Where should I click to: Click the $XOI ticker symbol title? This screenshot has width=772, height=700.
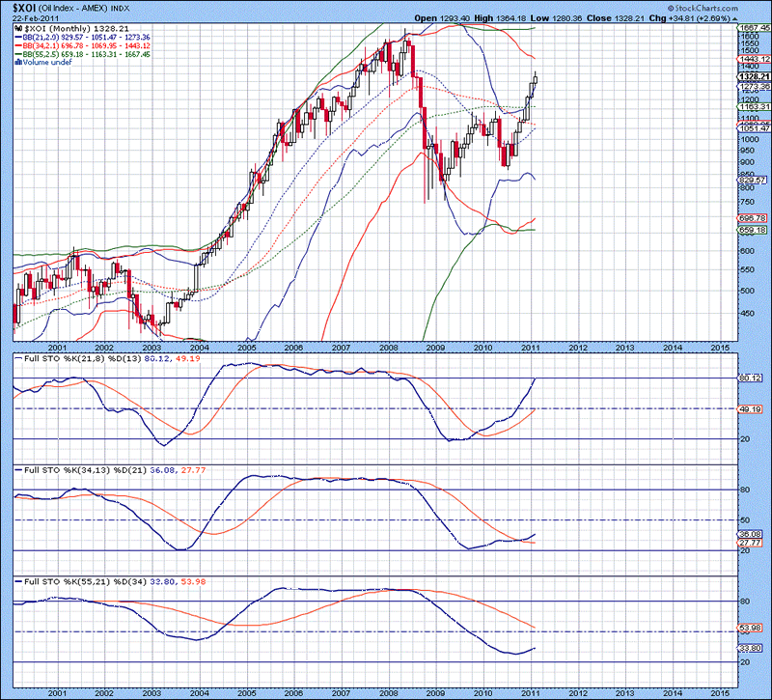coord(22,7)
